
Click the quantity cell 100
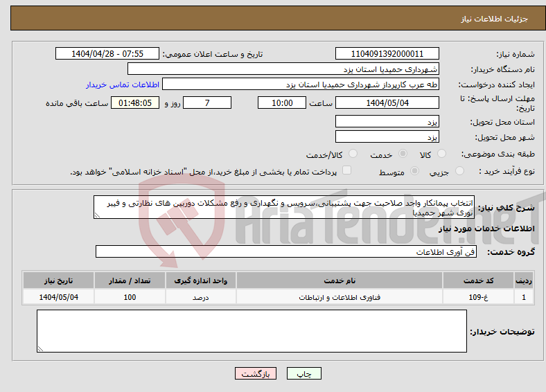click(x=130, y=297)
